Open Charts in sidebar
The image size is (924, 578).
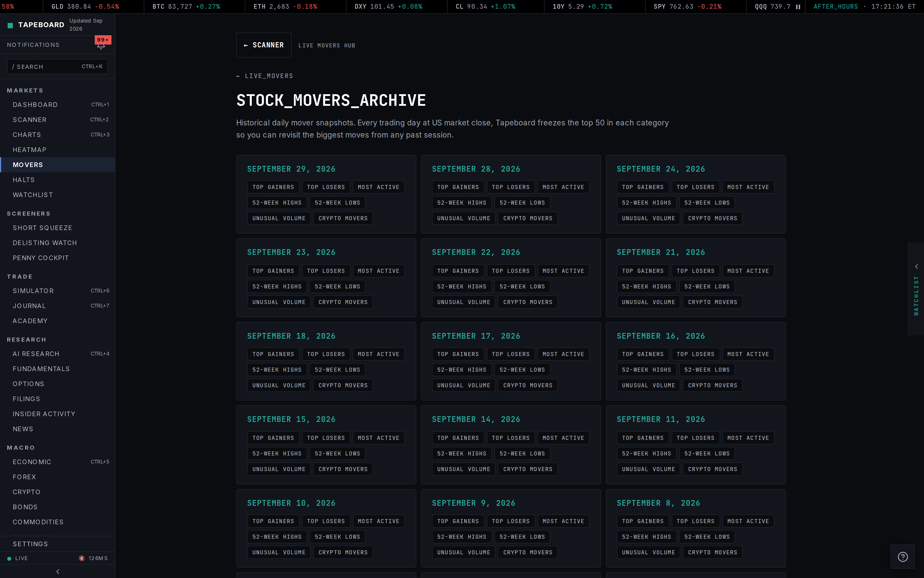click(58, 135)
